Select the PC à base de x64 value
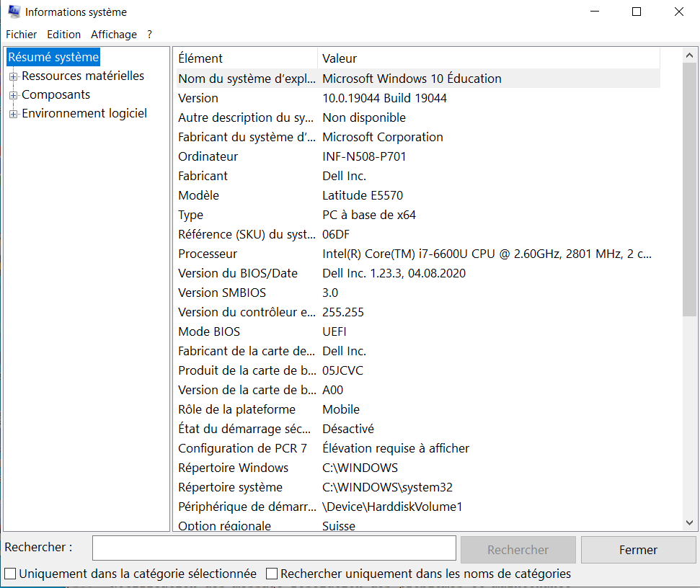The width and height of the screenshot is (700, 588). click(x=369, y=215)
